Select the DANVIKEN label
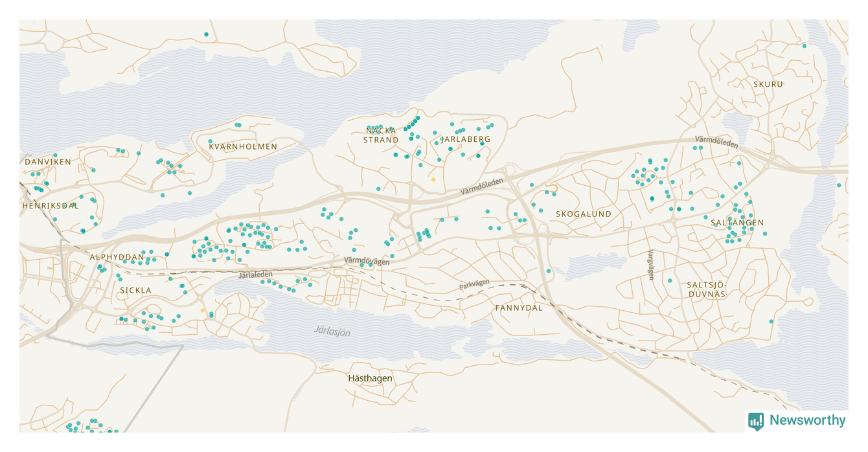Image resolution: width=868 pixels, height=452 pixels. tap(48, 161)
